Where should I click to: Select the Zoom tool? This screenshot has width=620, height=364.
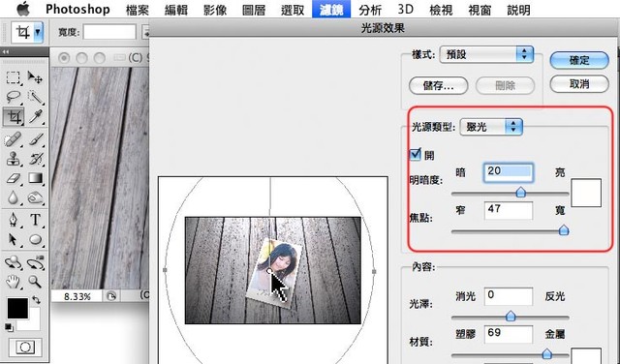click(35, 282)
